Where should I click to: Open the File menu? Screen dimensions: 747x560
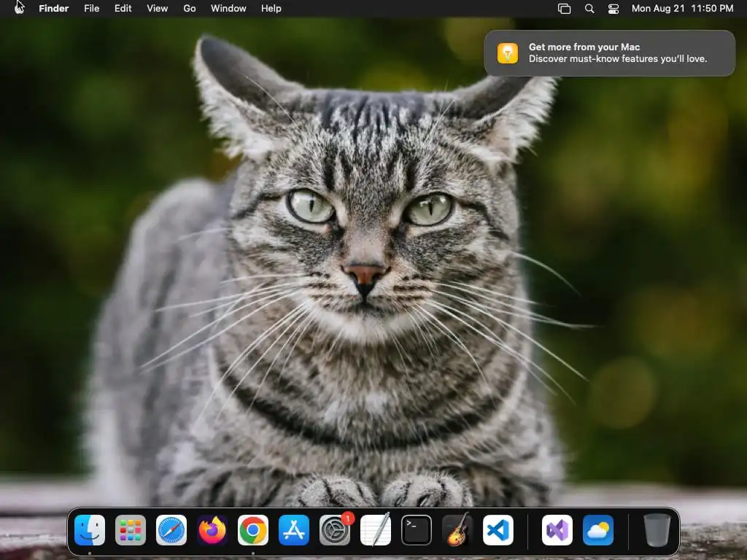pyautogui.click(x=91, y=9)
